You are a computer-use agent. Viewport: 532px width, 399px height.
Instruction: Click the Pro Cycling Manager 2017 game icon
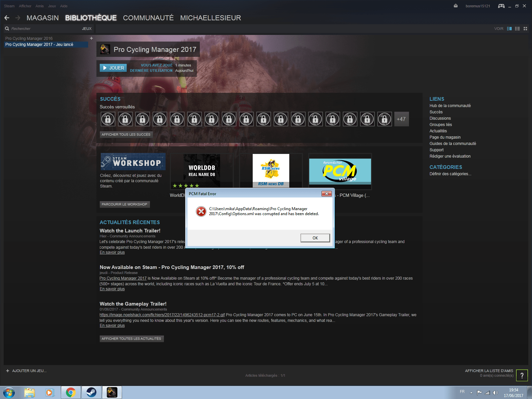(x=105, y=49)
